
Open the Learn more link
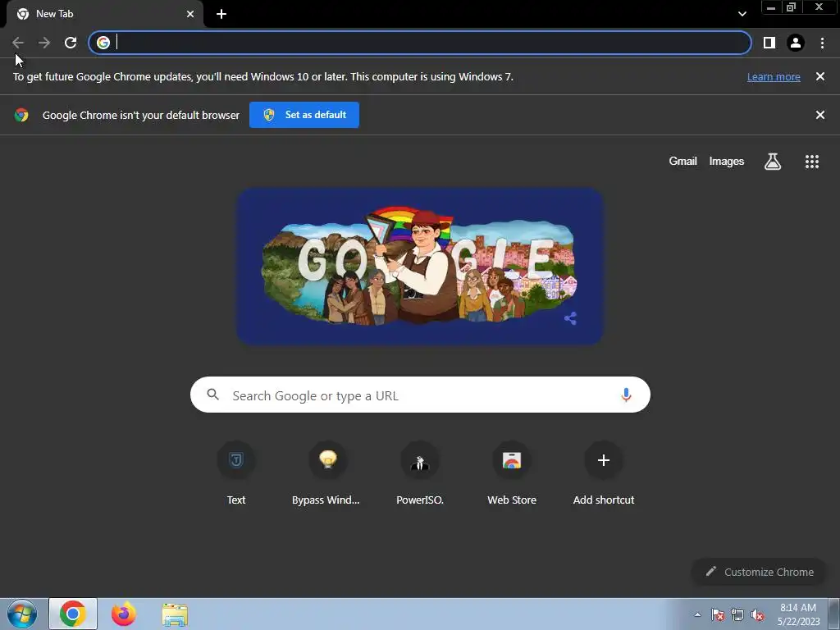point(774,76)
